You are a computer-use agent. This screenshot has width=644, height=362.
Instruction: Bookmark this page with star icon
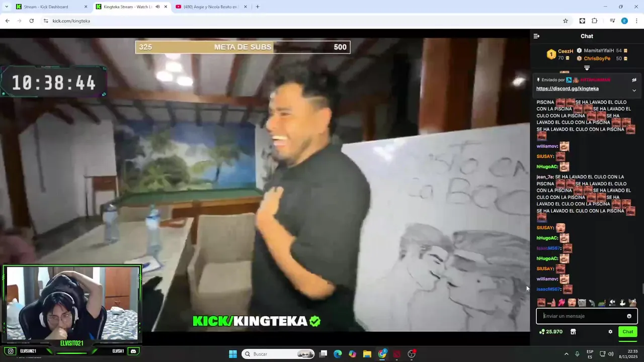[566, 21]
